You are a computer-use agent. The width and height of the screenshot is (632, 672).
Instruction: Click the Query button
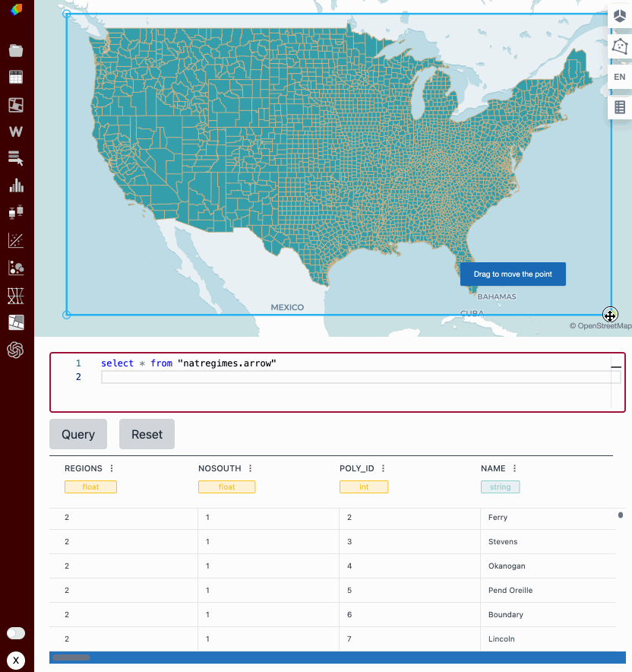(78, 434)
